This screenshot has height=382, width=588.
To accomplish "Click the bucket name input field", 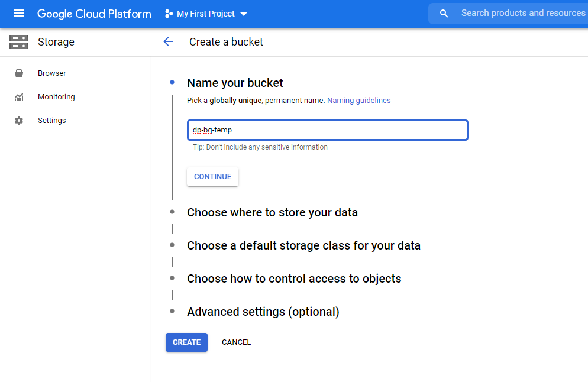I will [x=327, y=130].
